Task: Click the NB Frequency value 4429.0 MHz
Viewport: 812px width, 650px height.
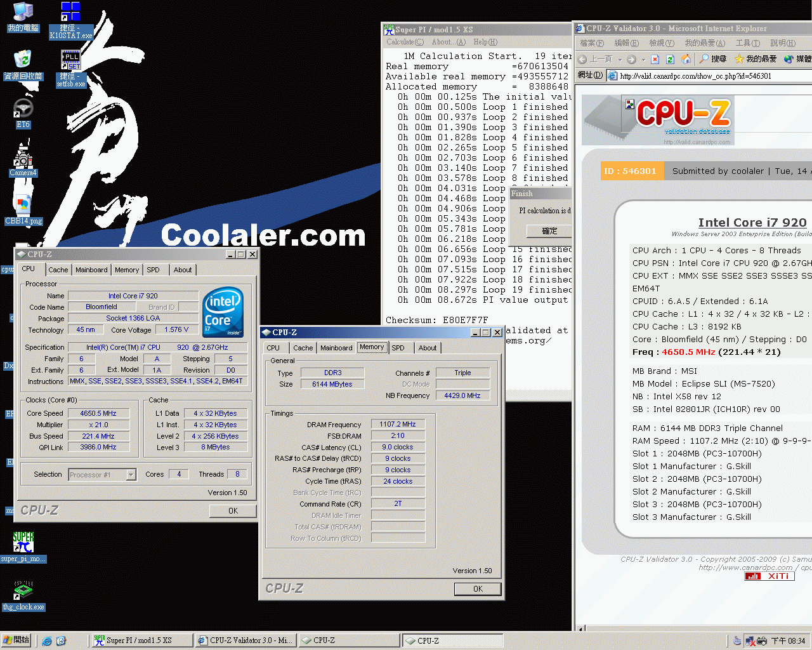Action: [x=462, y=395]
